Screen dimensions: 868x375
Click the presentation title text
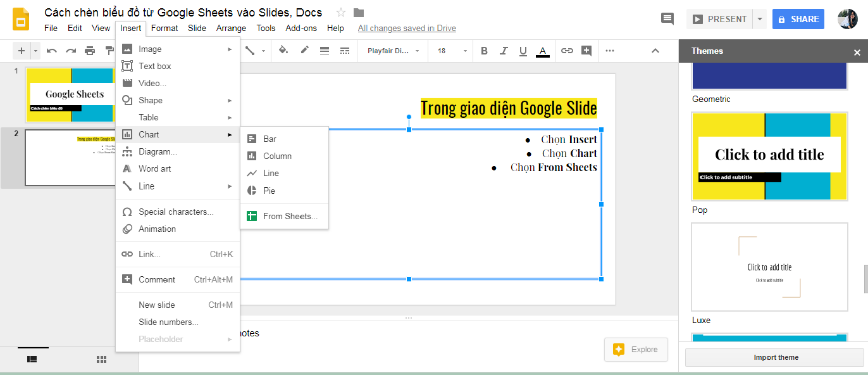(x=183, y=13)
